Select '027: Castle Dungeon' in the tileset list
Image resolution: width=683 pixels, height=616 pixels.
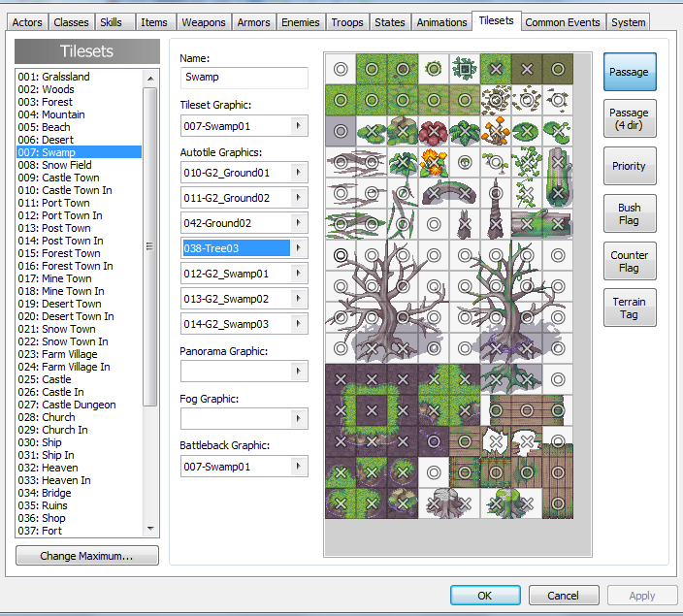pyautogui.click(x=79, y=405)
